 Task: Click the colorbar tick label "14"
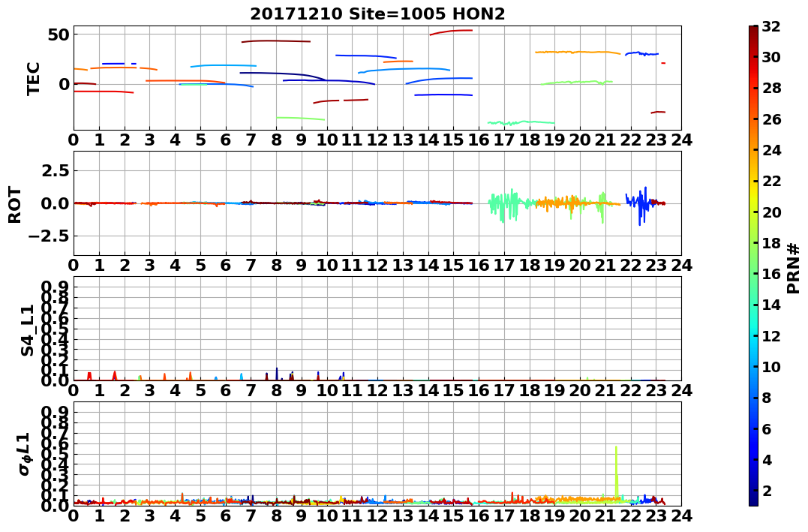[x=771, y=305]
